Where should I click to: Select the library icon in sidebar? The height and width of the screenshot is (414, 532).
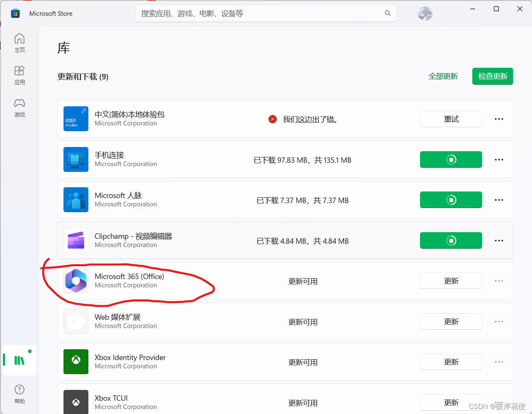20,360
